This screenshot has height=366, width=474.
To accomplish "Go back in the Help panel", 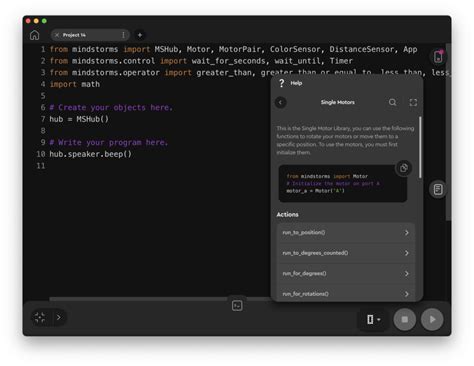I will click(281, 102).
